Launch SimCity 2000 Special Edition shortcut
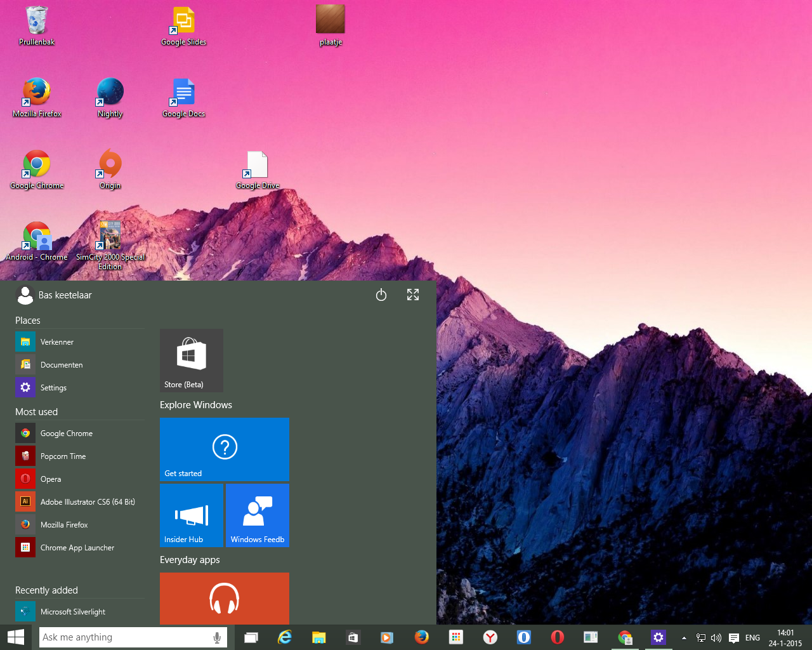Image resolution: width=812 pixels, height=650 pixels. [110, 245]
